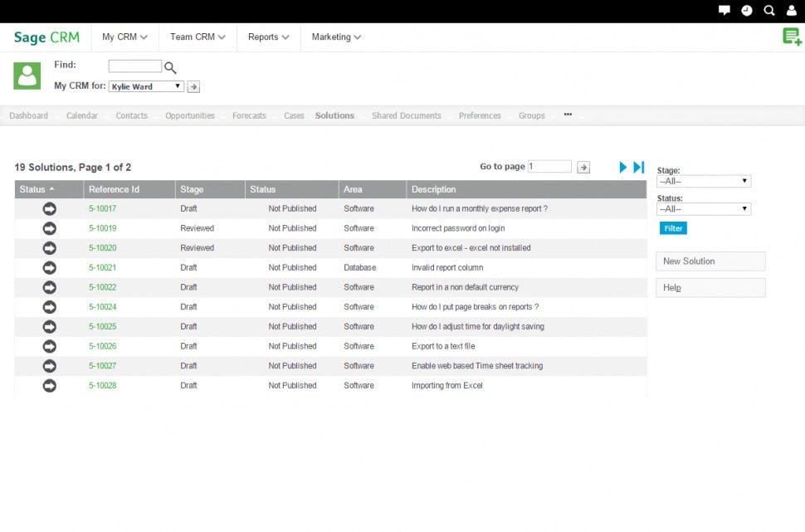The height and width of the screenshot is (532, 805).
Task: Open solution reference 5-10021
Action: point(103,267)
